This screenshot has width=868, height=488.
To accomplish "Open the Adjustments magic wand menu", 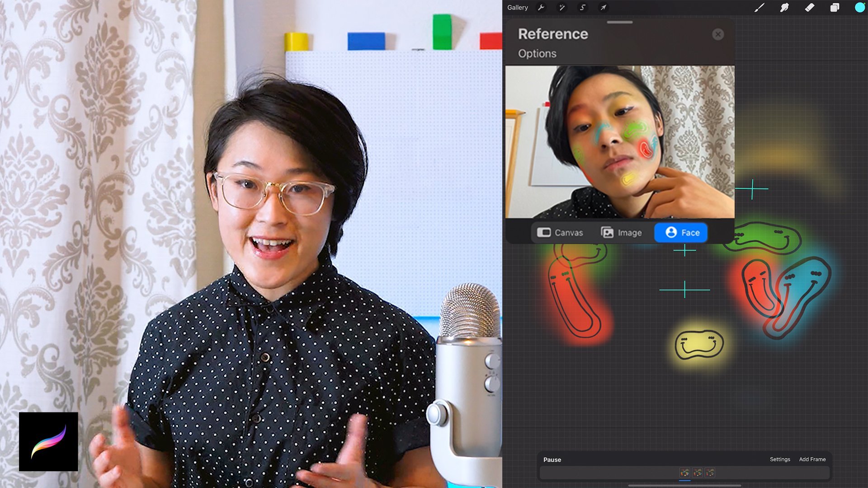I will pyautogui.click(x=561, y=8).
